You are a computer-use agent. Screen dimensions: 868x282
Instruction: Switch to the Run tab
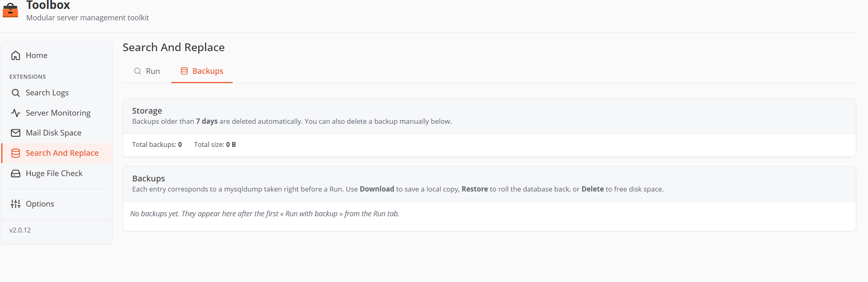coord(147,71)
